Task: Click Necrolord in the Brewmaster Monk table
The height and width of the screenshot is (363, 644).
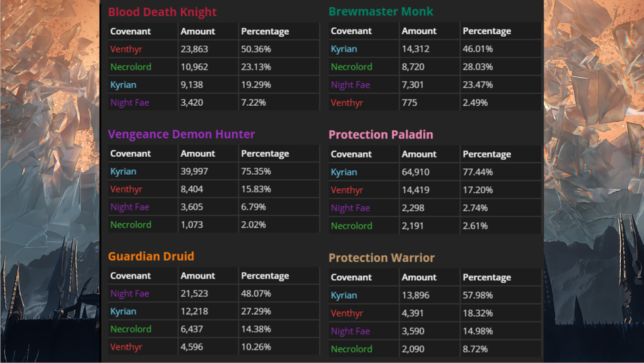Action: pos(352,66)
